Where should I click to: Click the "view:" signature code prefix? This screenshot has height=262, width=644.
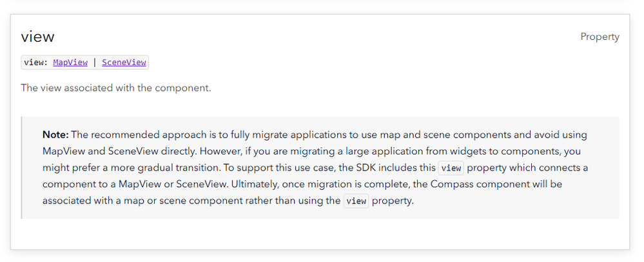pos(36,62)
